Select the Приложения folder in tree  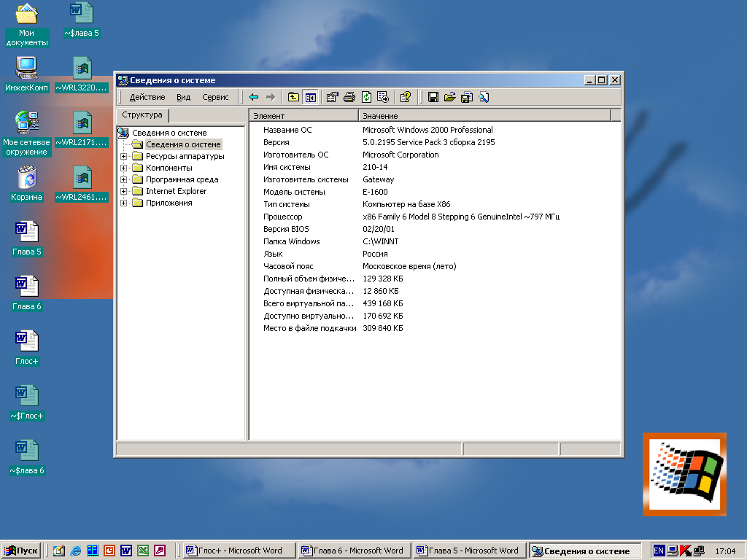[x=169, y=203]
